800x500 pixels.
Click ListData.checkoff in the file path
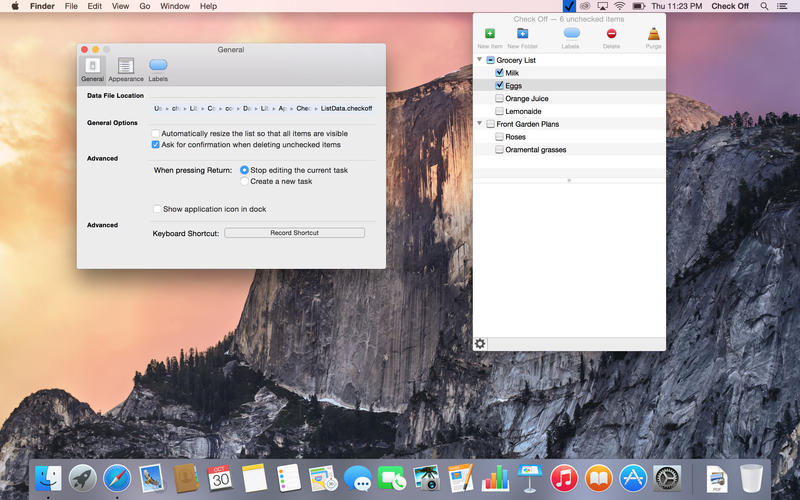click(346, 108)
